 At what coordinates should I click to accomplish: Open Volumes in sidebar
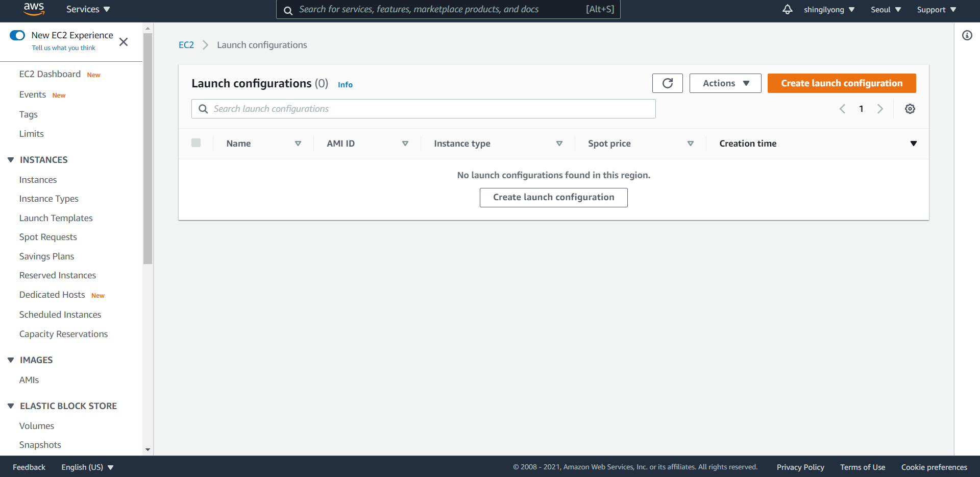point(37,426)
